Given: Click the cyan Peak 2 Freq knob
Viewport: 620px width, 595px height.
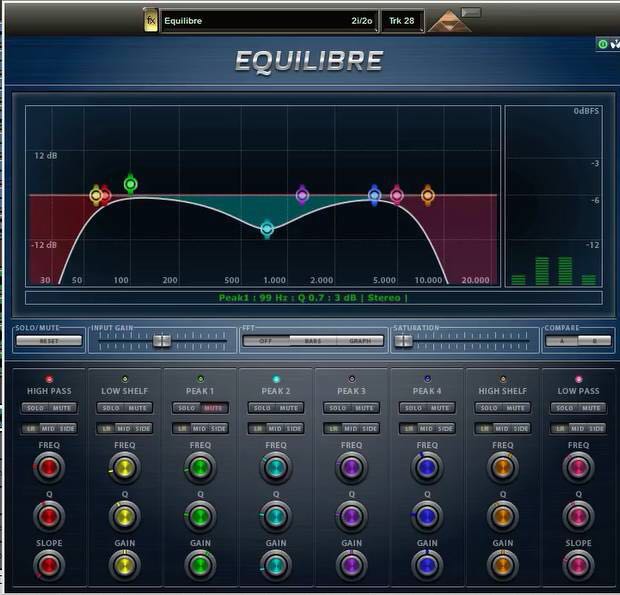Looking at the screenshot, I should [276, 468].
